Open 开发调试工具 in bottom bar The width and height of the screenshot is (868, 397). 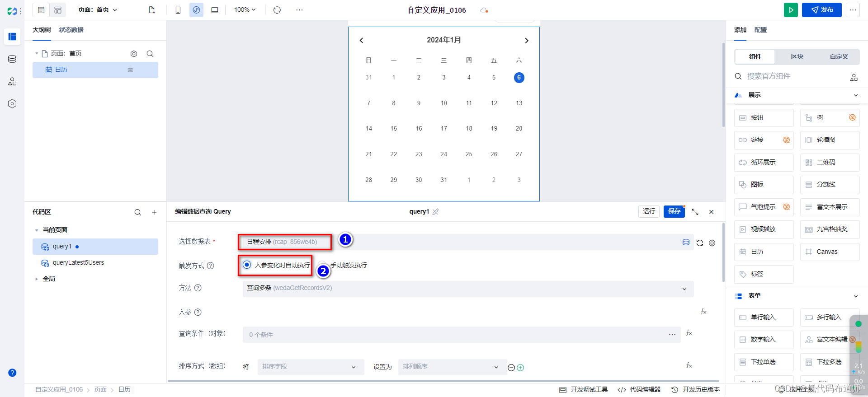tap(584, 389)
